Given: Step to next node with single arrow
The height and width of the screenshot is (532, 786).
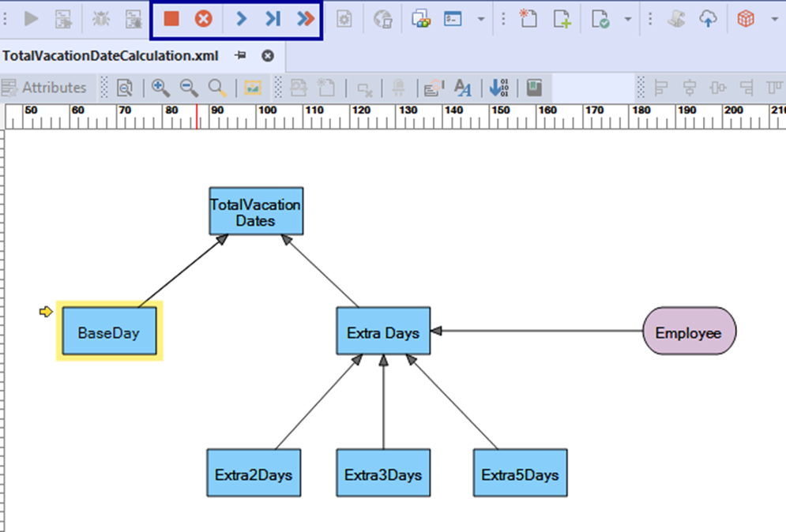Looking at the screenshot, I should point(241,19).
